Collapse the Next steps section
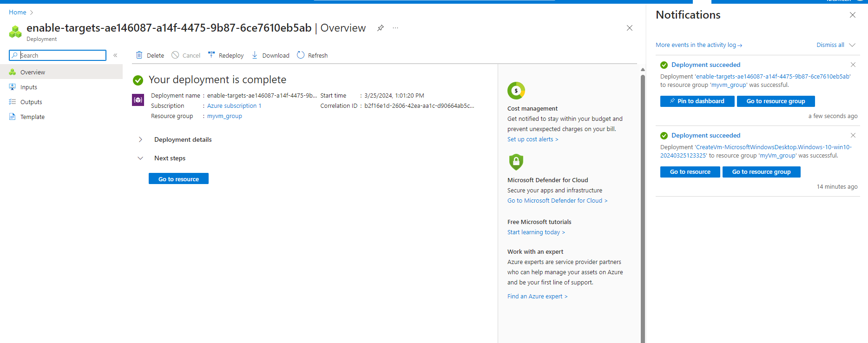The height and width of the screenshot is (343, 868). point(140,158)
